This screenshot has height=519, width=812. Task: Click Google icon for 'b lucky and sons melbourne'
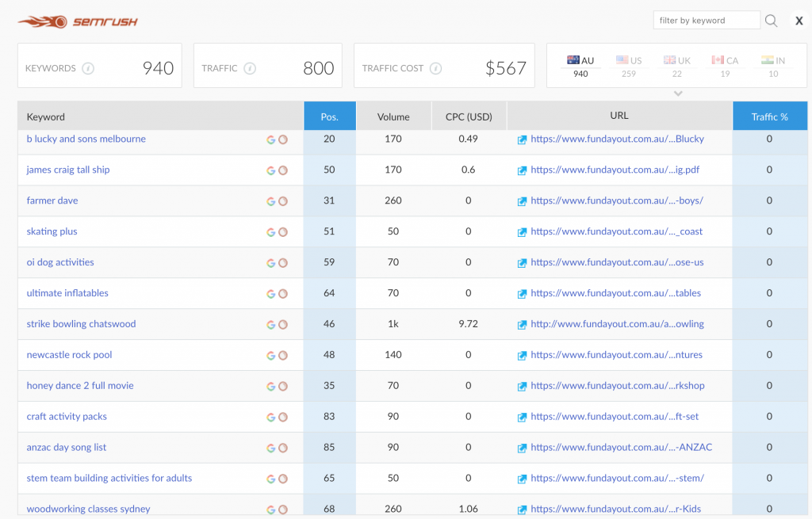tap(271, 139)
